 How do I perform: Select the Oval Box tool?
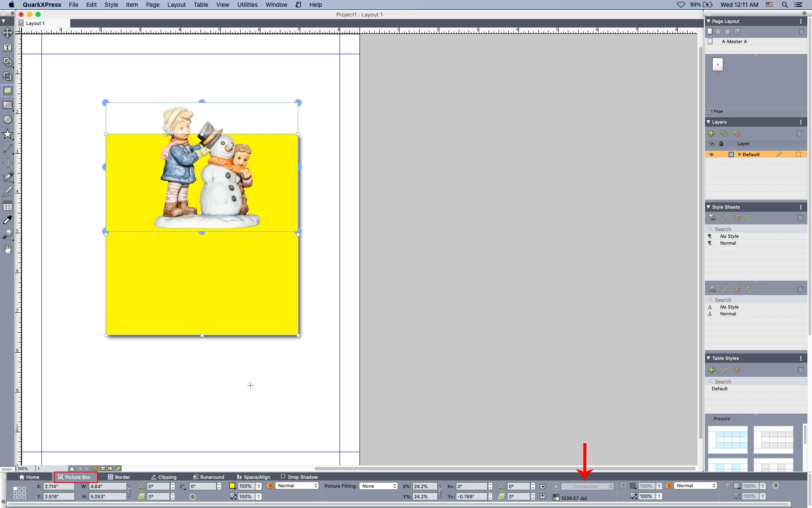pos(8,120)
